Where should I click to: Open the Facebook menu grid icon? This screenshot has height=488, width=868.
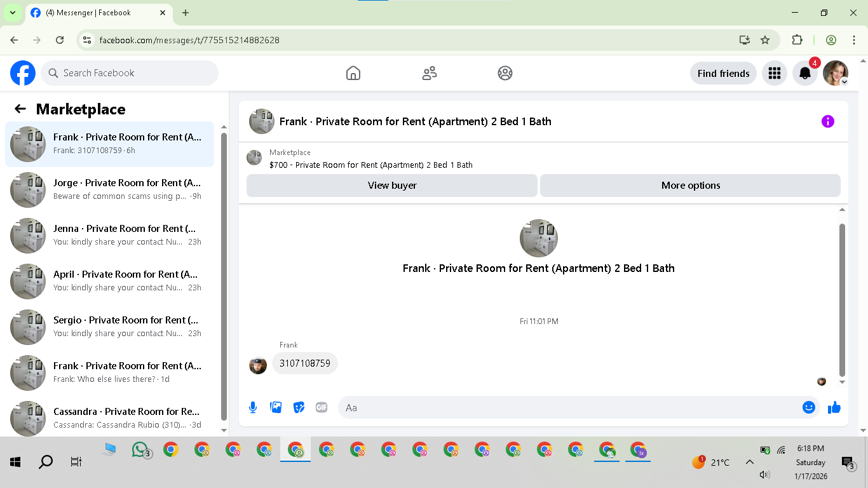[x=774, y=73]
